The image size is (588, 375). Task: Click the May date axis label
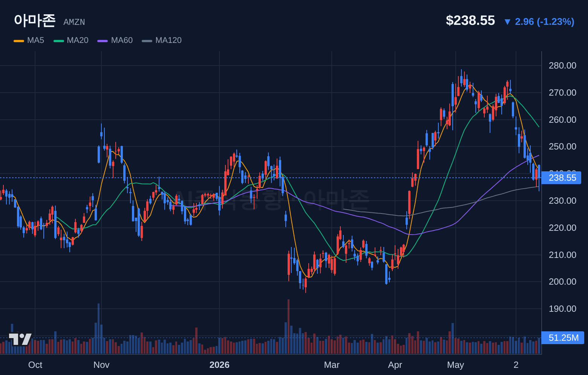pyautogui.click(x=455, y=365)
